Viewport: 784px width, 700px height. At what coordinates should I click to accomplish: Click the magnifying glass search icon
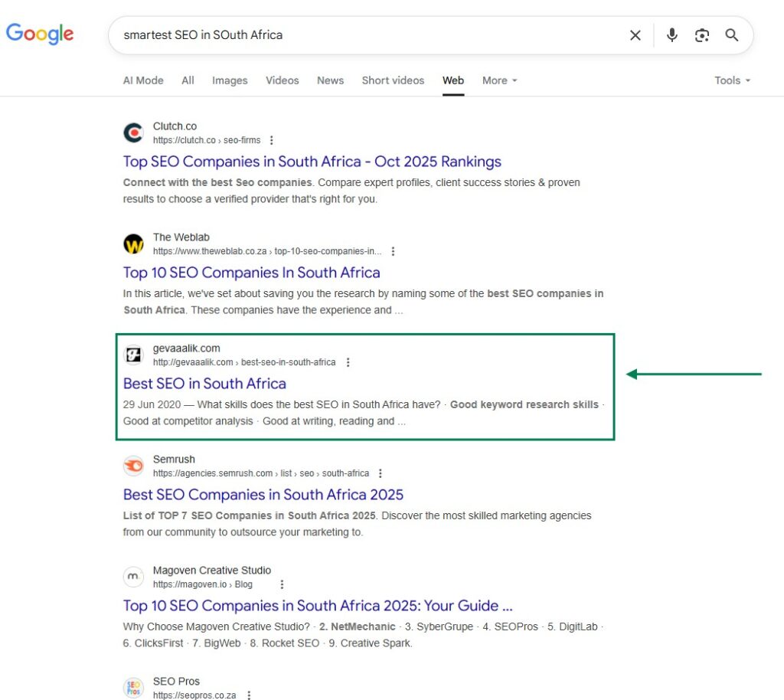pyautogui.click(x=731, y=35)
